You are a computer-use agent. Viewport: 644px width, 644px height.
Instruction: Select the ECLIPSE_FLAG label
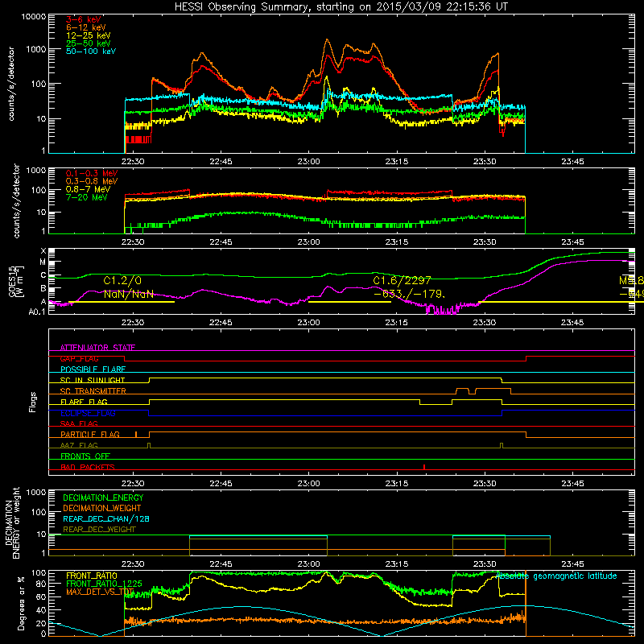click(88, 413)
